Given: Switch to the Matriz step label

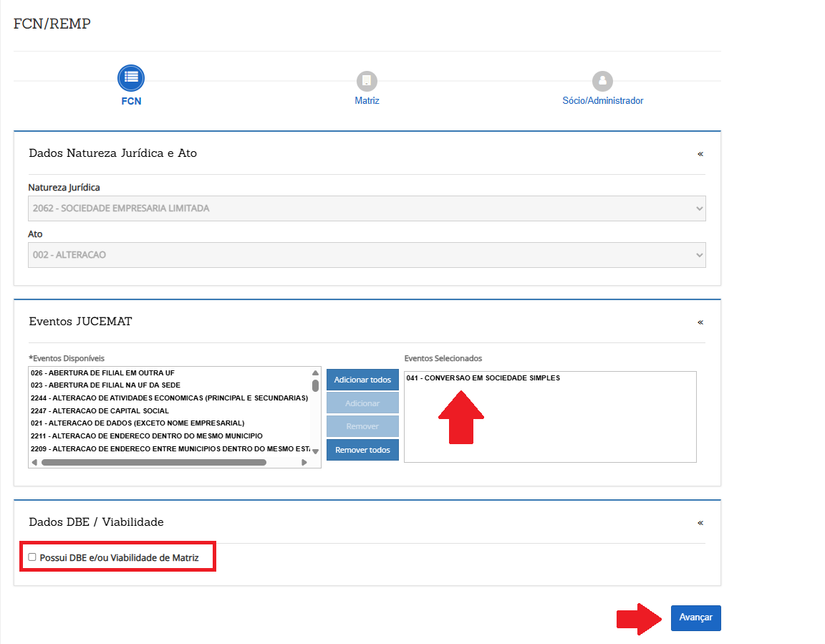Looking at the screenshot, I should (x=367, y=101).
